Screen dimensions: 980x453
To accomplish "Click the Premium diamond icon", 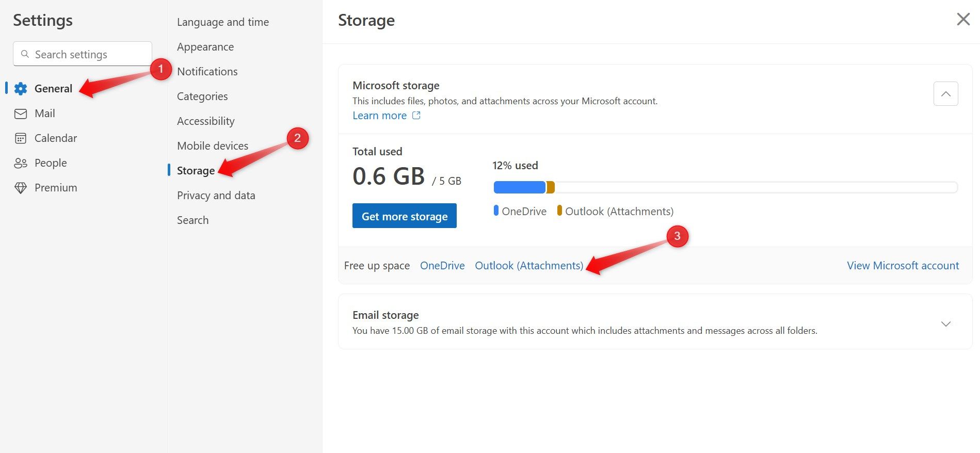I will click(x=21, y=188).
